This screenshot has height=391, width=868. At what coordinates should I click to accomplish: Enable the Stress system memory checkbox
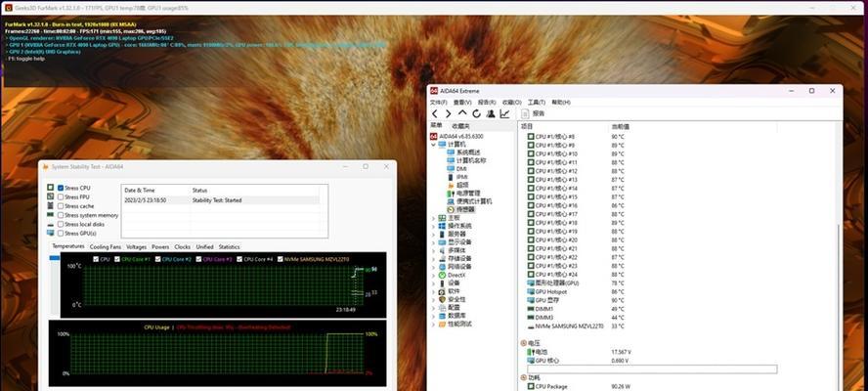[61, 215]
